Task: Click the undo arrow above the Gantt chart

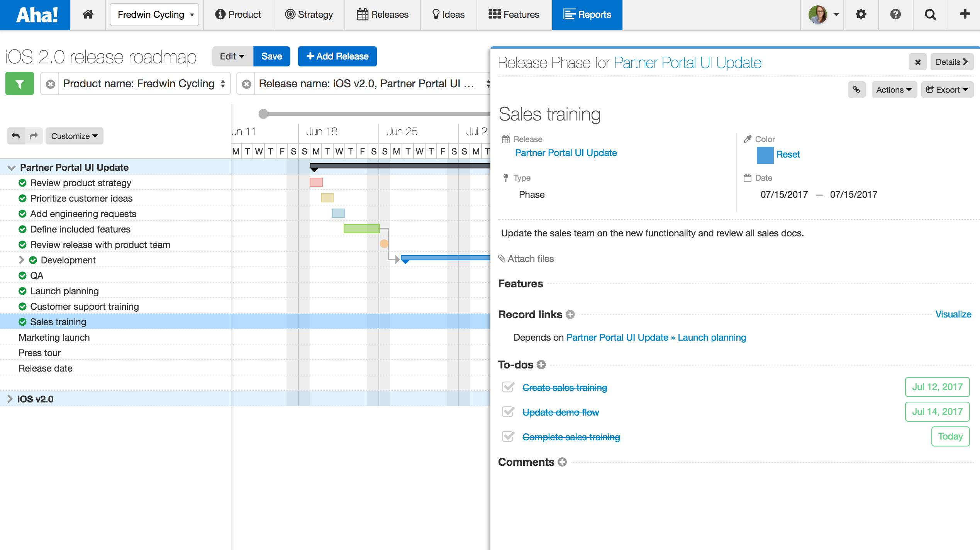Action: [x=16, y=136]
